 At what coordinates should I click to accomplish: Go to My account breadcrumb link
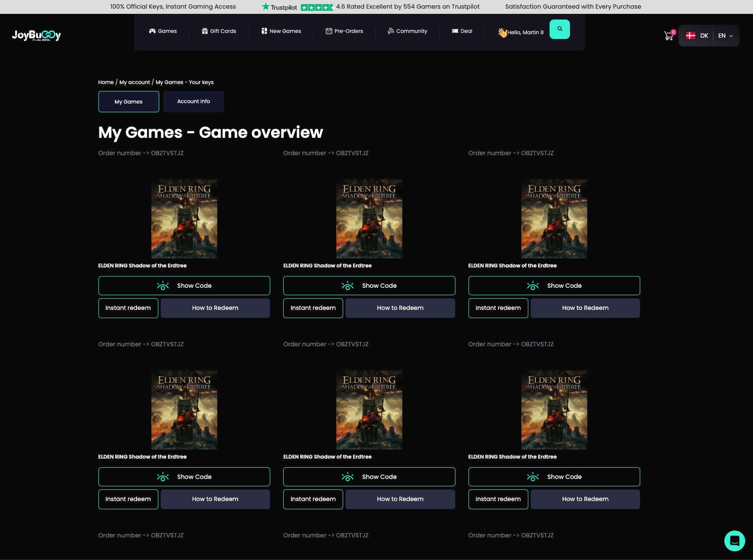tap(134, 82)
